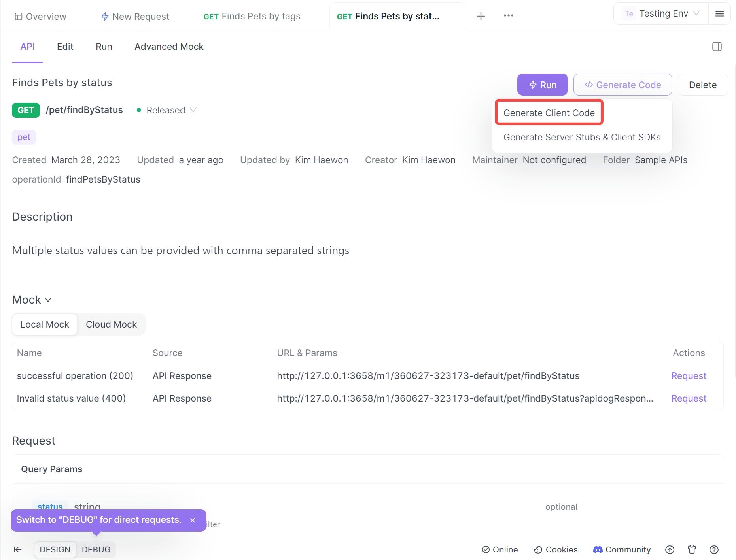Choose Generate Server Stubs & Client SDKs
736x560 pixels.
tap(582, 137)
